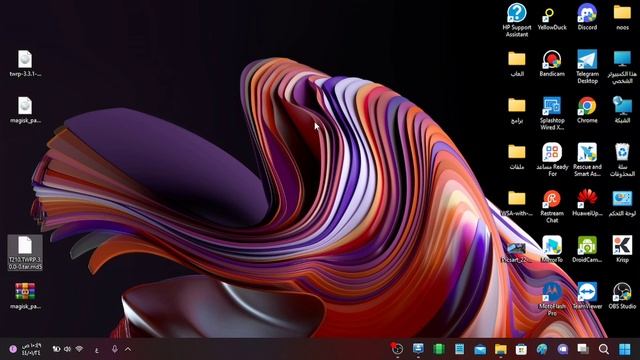
Task: Select the twrp-3.3.1 file on desktop
Action: click(25, 63)
